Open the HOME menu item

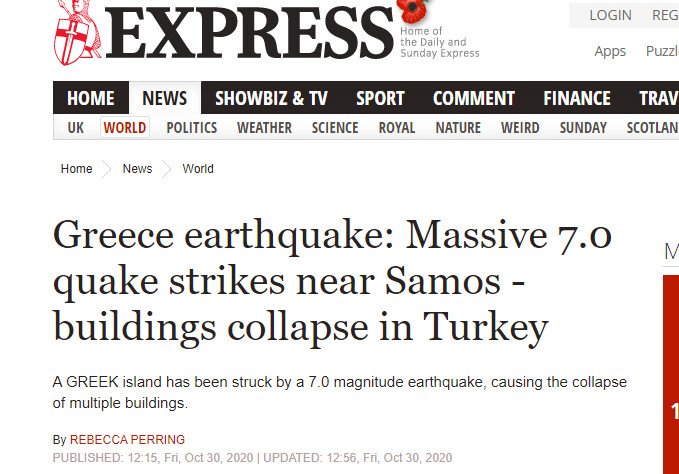click(91, 98)
